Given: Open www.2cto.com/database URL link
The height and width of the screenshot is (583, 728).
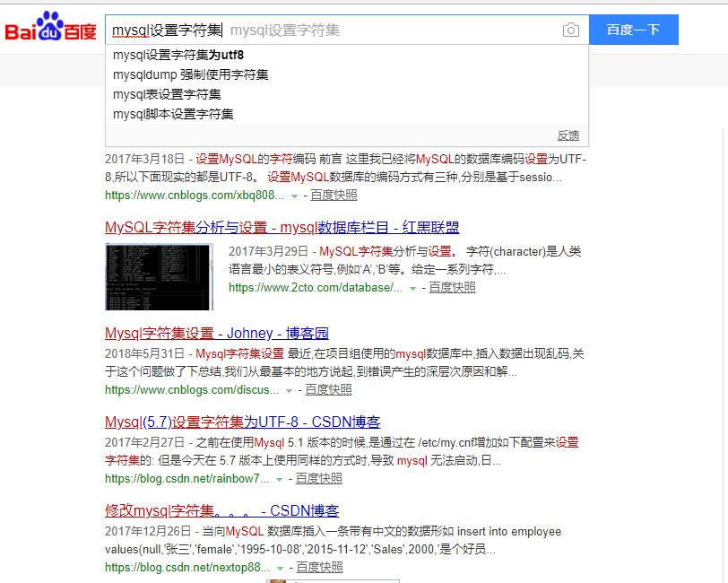Looking at the screenshot, I should point(316,288).
